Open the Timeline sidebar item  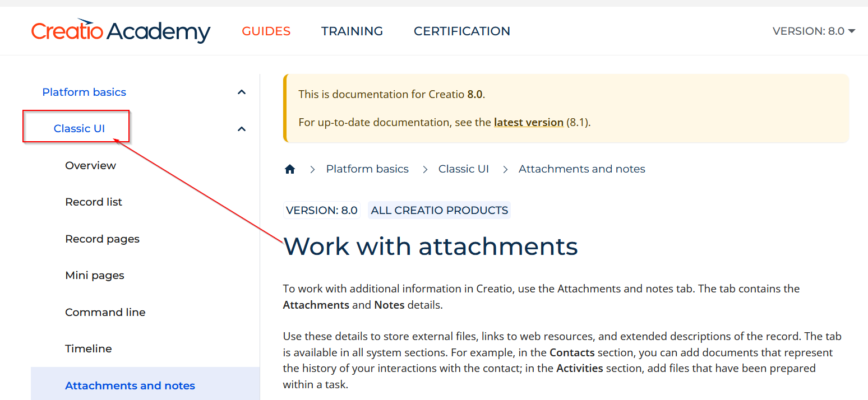(89, 348)
